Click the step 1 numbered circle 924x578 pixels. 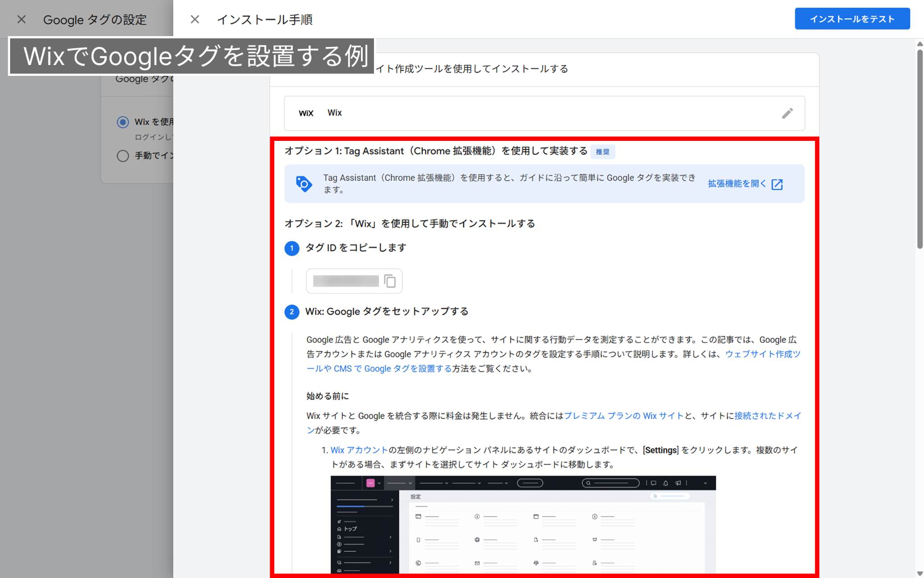click(x=291, y=248)
